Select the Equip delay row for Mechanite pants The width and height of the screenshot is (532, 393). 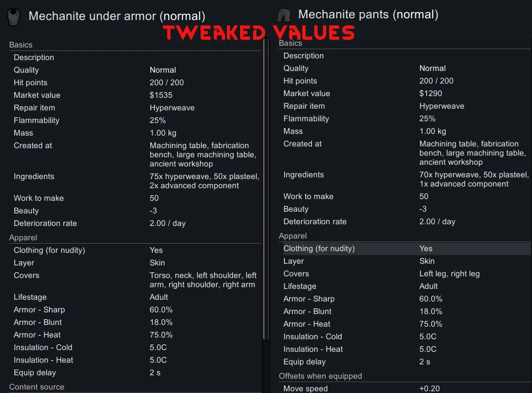[405, 362]
